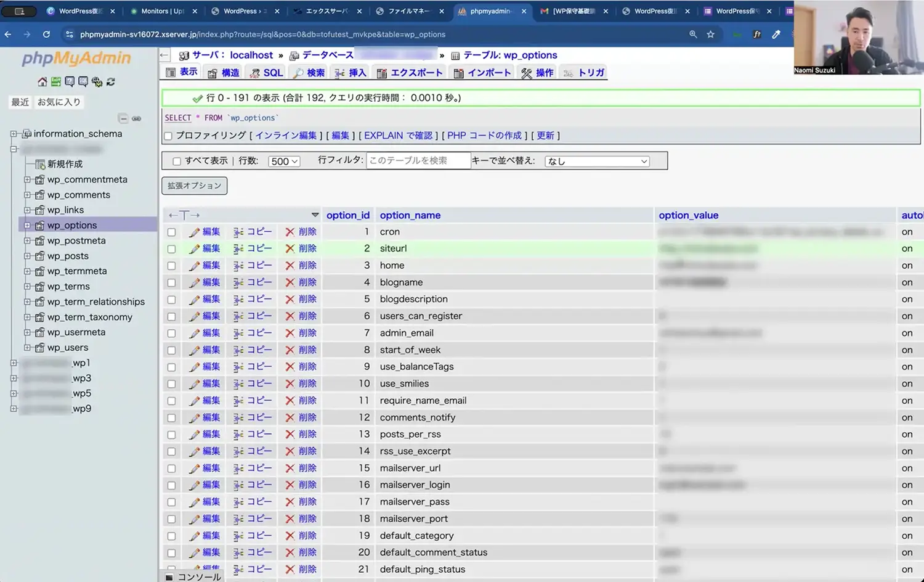Click インライン編集 inline edit link
The image size is (924, 582).
(286, 136)
